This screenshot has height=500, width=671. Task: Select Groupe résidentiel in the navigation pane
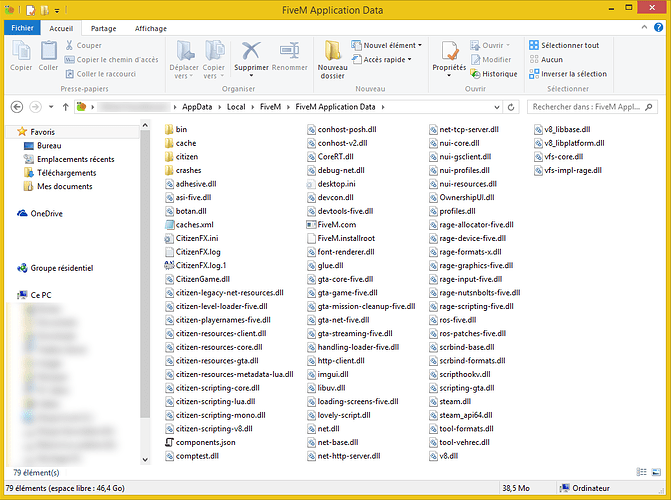pos(55,268)
